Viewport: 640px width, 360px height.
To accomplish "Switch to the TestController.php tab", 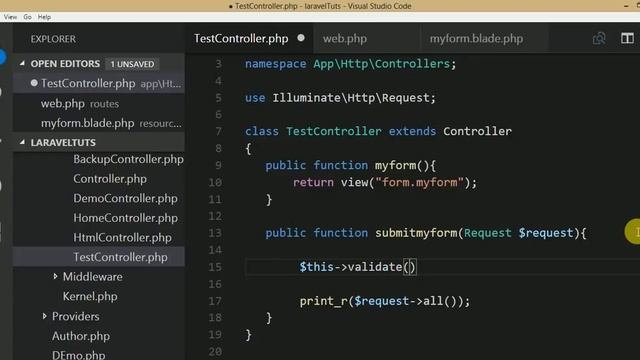I will click(x=241, y=38).
